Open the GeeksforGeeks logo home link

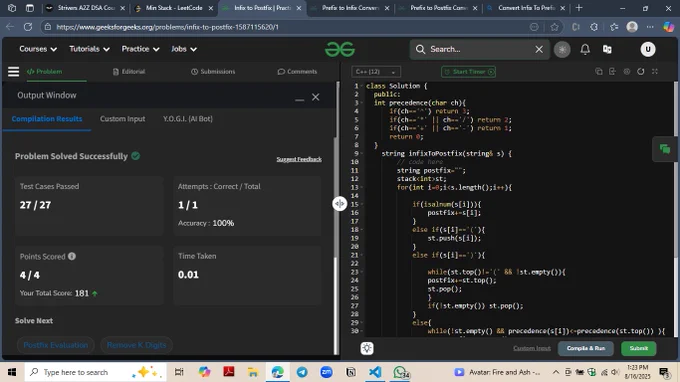pos(340,49)
